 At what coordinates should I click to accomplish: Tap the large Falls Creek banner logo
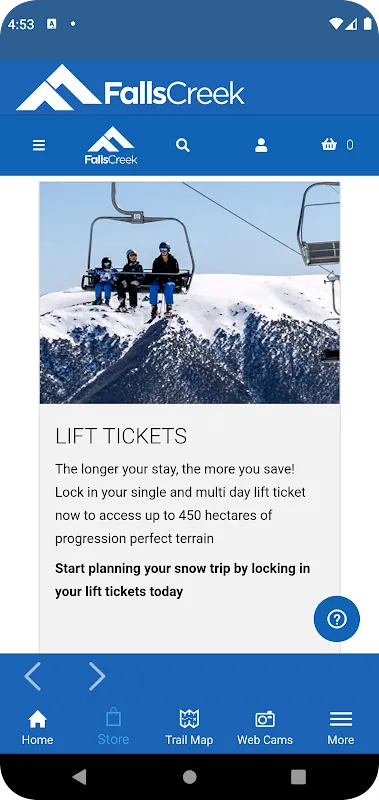click(131, 88)
